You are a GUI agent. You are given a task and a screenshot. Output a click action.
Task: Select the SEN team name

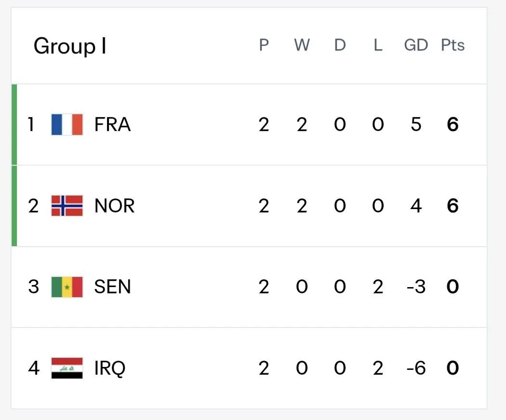click(112, 287)
